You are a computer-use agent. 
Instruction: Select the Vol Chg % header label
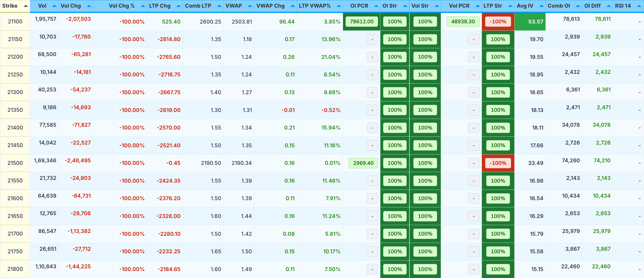(x=122, y=6)
